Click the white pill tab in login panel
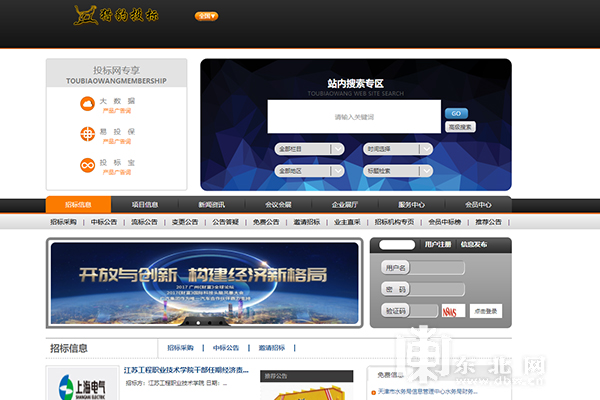This screenshot has height=400, width=600. click(397, 245)
